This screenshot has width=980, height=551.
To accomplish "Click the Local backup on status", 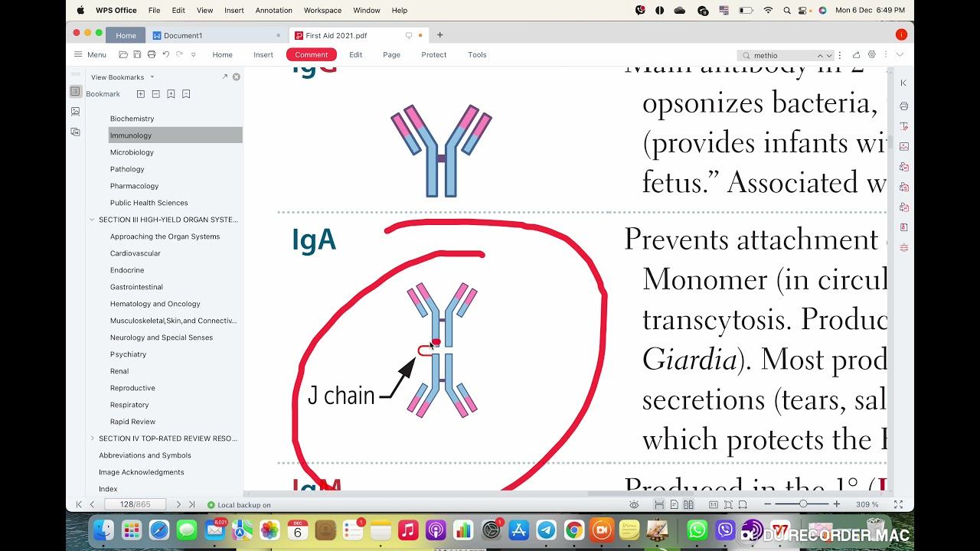I will pyautogui.click(x=239, y=505).
